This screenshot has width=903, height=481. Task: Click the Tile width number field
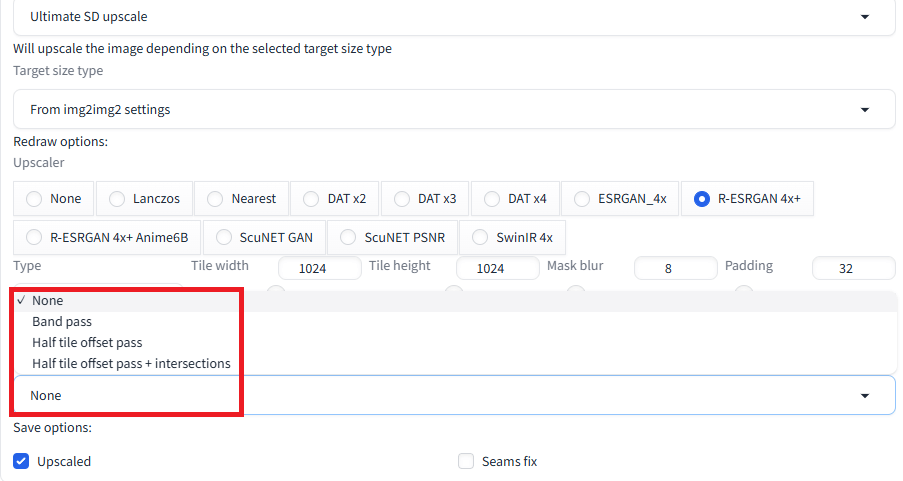pyautogui.click(x=320, y=268)
